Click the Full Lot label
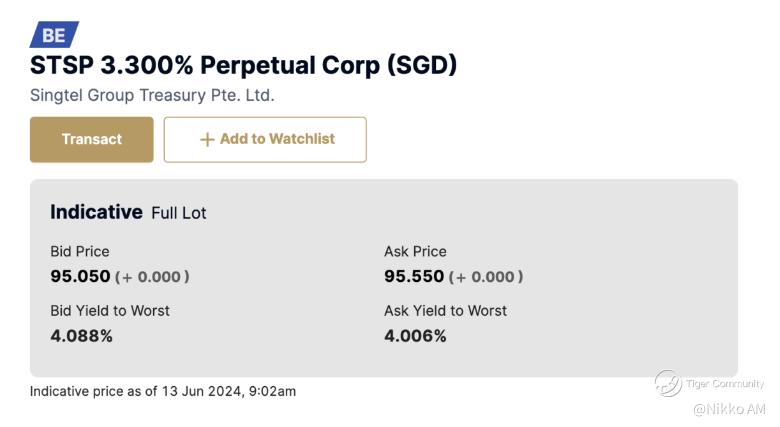The image size is (780, 427). (179, 213)
